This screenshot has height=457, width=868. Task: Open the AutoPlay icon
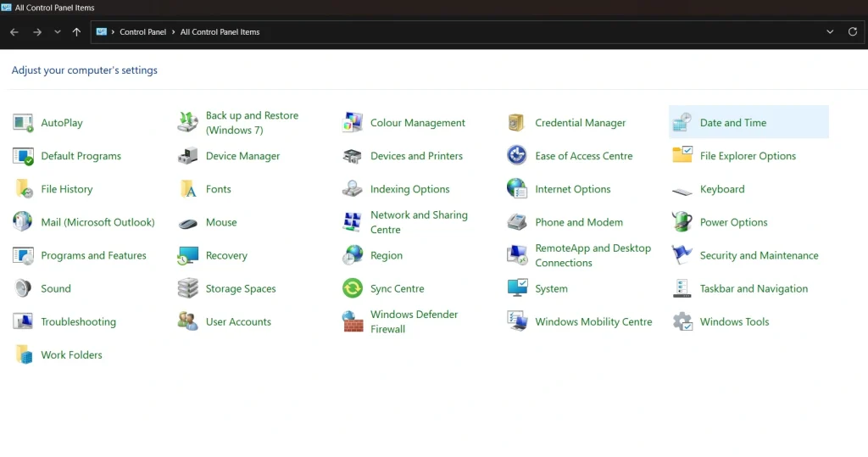pyautogui.click(x=23, y=122)
